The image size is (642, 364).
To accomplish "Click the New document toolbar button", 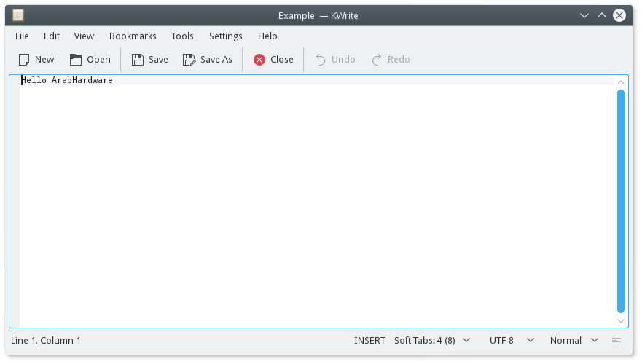I will [36, 60].
